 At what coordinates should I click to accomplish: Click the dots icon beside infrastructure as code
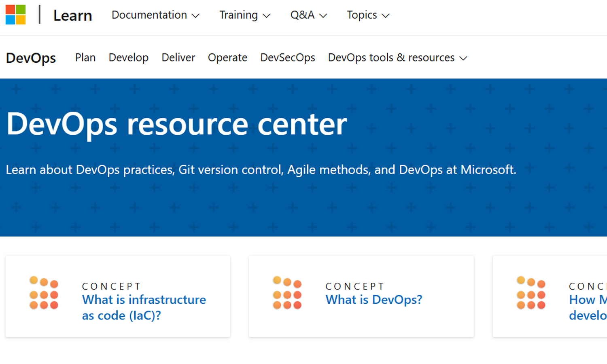pos(44,293)
